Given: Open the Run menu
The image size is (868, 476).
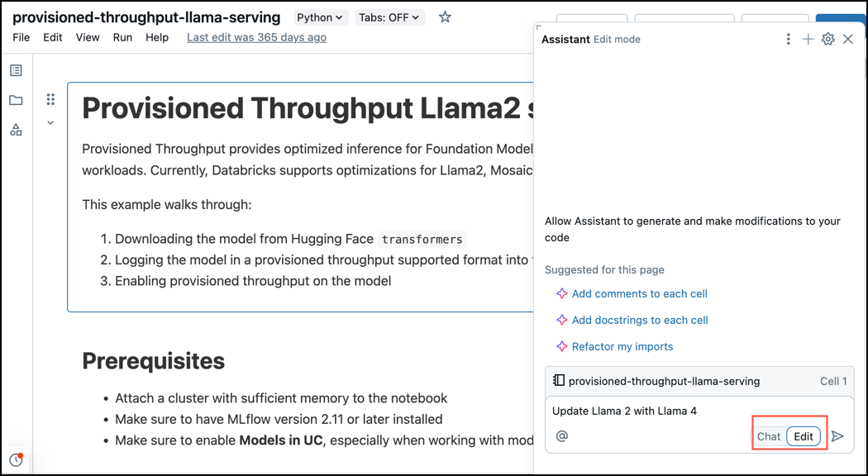Looking at the screenshot, I should [x=122, y=37].
